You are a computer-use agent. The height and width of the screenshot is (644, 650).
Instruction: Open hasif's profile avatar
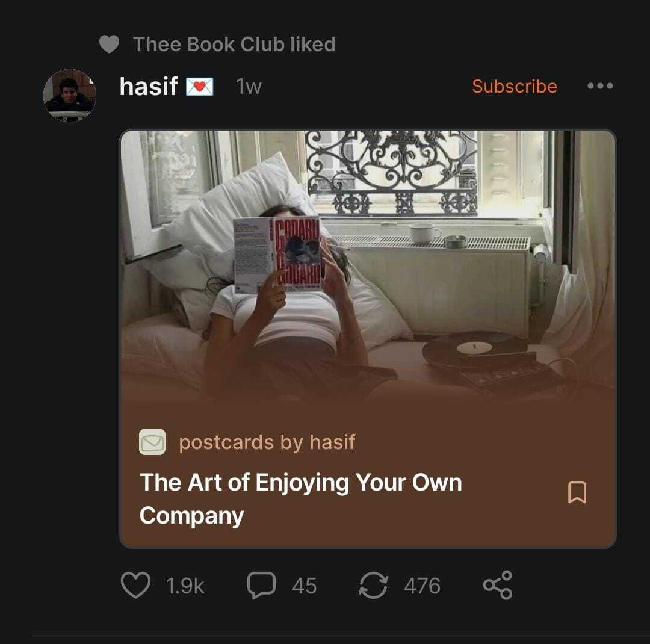70,95
